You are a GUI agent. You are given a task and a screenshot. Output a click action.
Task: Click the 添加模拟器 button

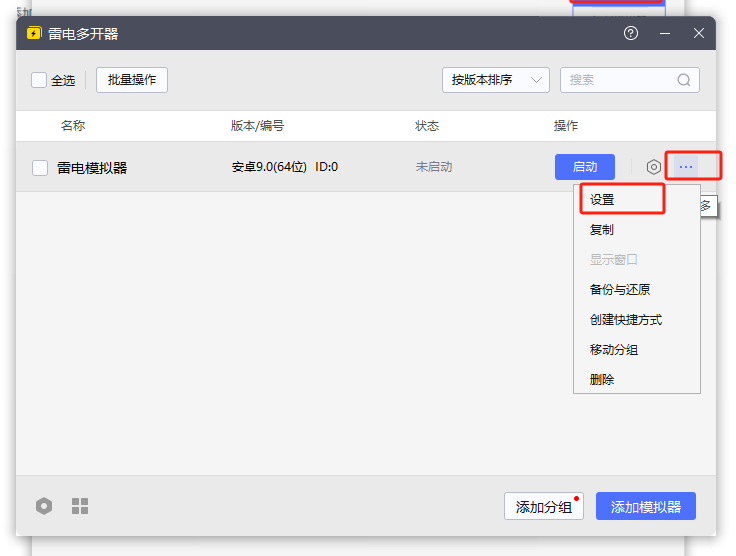646,506
